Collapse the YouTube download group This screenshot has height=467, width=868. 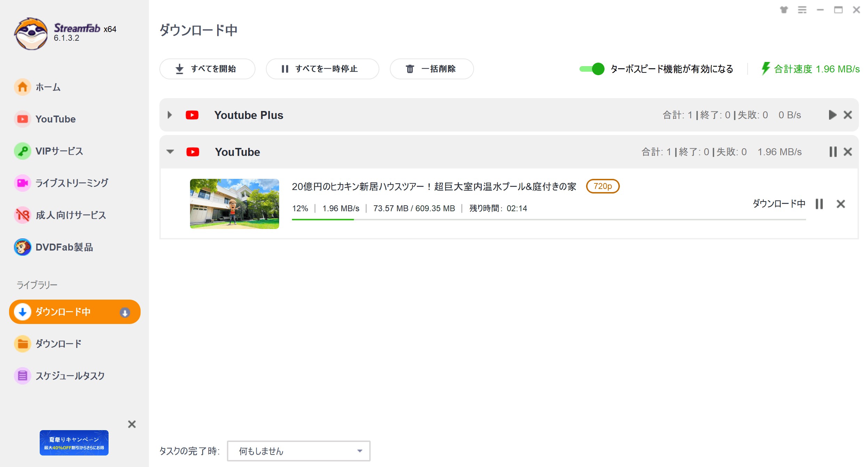[x=170, y=152]
